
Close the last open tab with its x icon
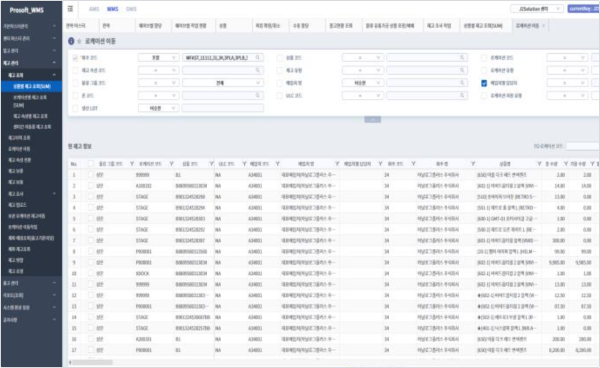tap(543, 26)
